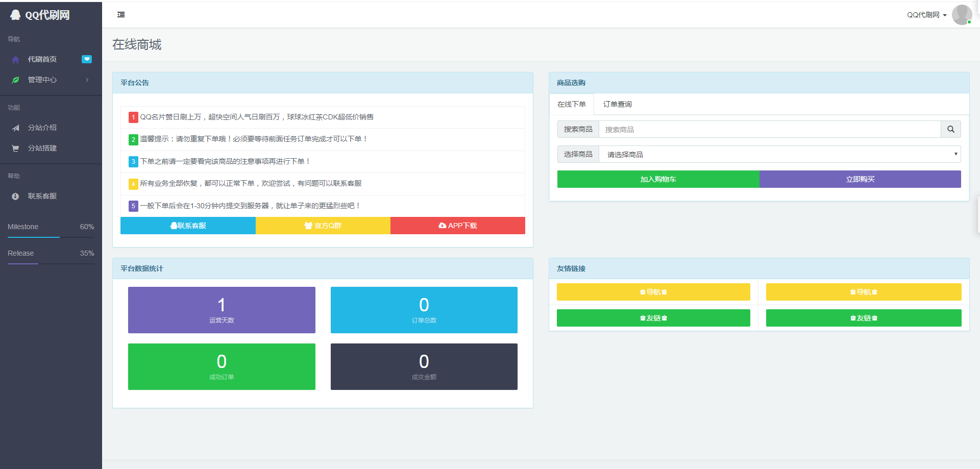Switch to the 订单查询 tab
Screen dimensions: 980x469
tap(617, 104)
